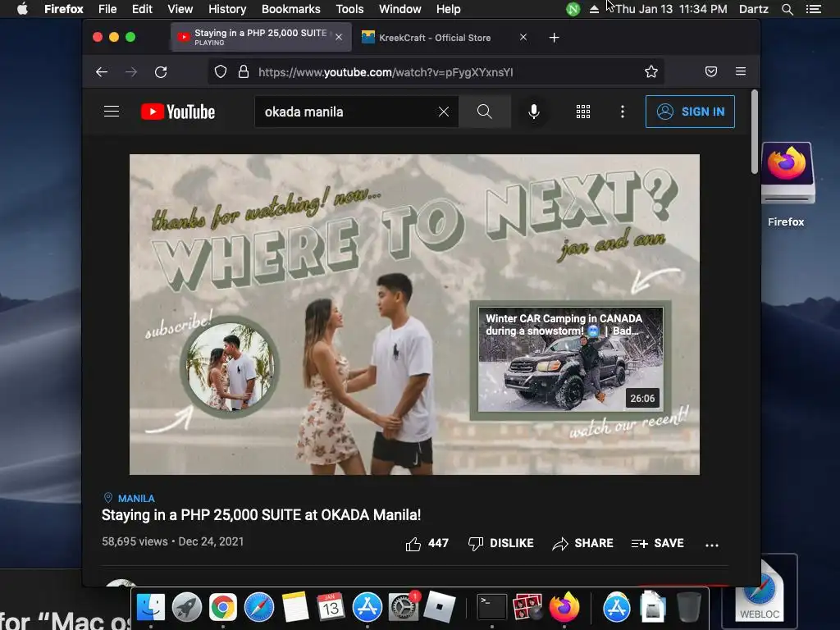Open the Help menu
Viewport: 840px width, 630px height.
click(x=449, y=9)
